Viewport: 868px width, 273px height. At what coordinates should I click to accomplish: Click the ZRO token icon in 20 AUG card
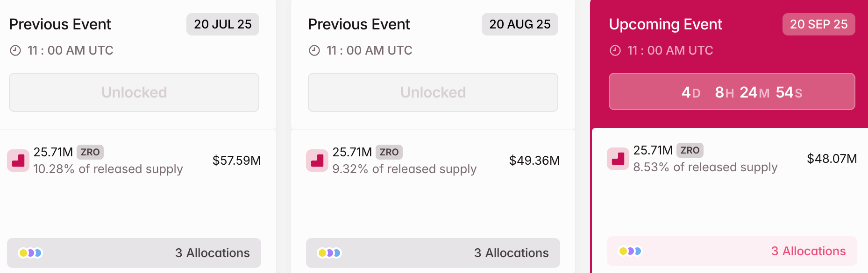tap(317, 161)
